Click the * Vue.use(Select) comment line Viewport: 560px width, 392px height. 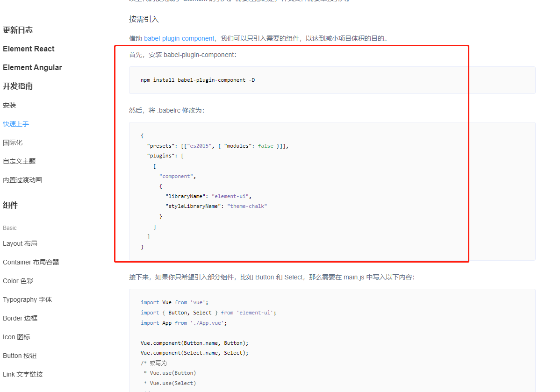[x=170, y=383]
